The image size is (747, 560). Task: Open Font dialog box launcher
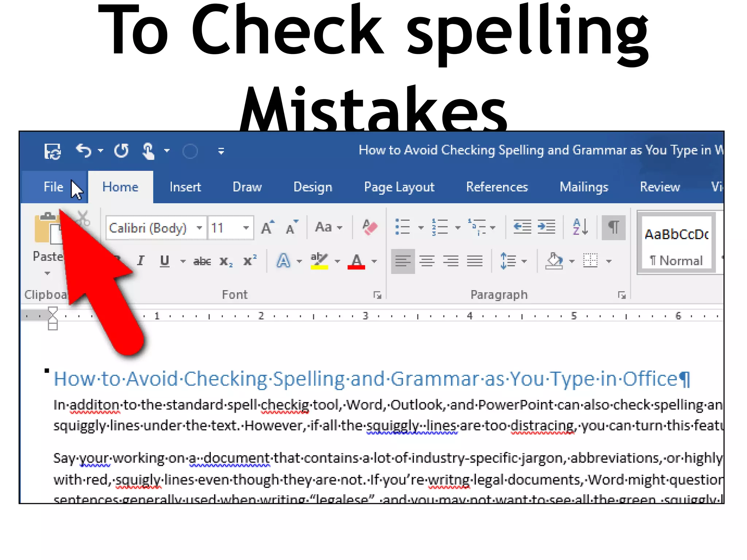[377, 295]
